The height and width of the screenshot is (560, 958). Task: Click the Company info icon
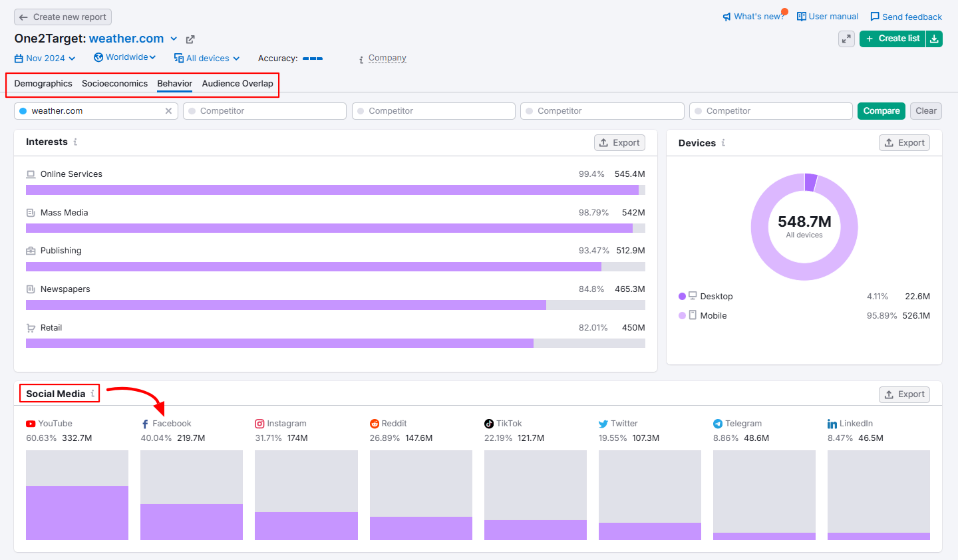pos(361,59)
